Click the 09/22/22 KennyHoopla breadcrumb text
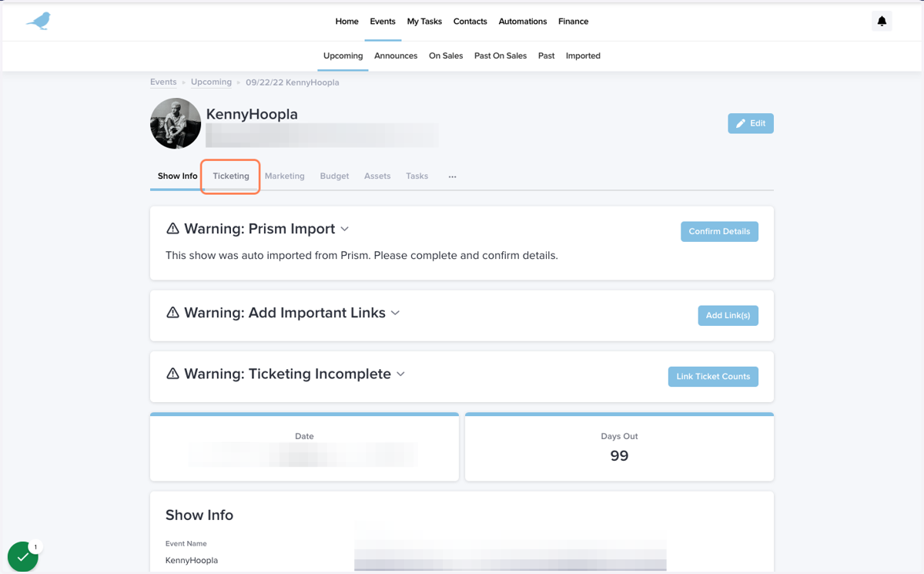 pyautogui.click(x=293, y=82)
